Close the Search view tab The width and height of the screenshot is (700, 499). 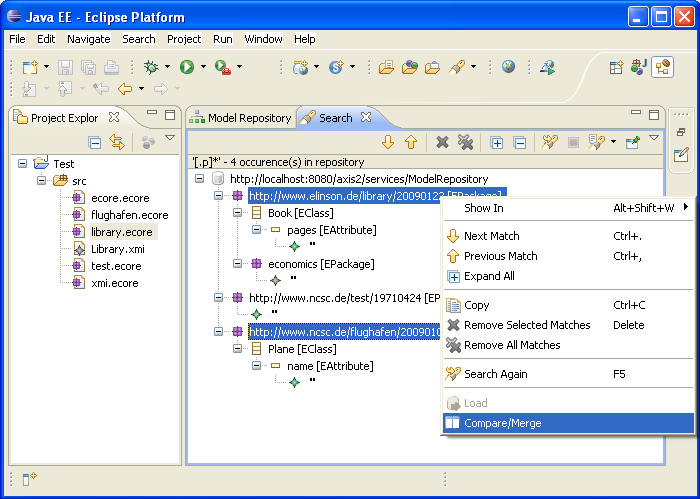pos(366,117)
